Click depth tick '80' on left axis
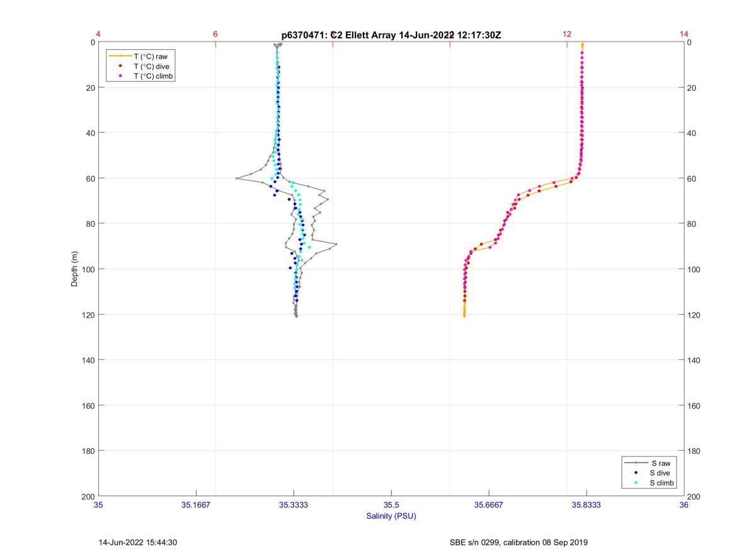 pyautogui.click(x=90, y=224)
